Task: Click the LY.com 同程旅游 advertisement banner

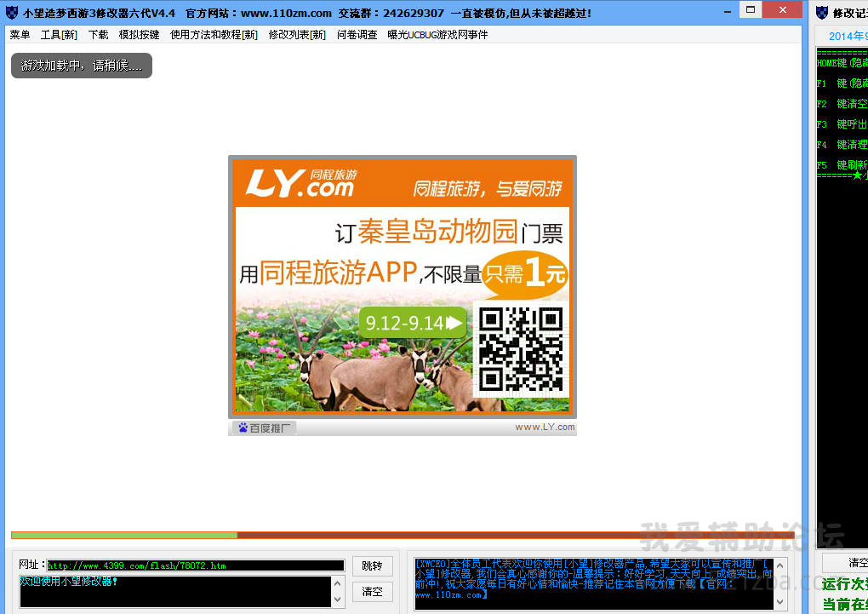Action: (x=403, y=286)
